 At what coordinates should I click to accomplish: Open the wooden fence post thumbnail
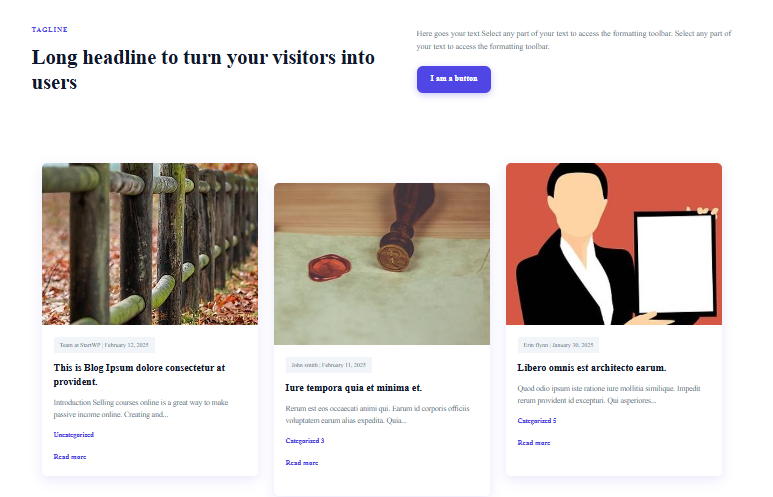[x=150, y=244]
